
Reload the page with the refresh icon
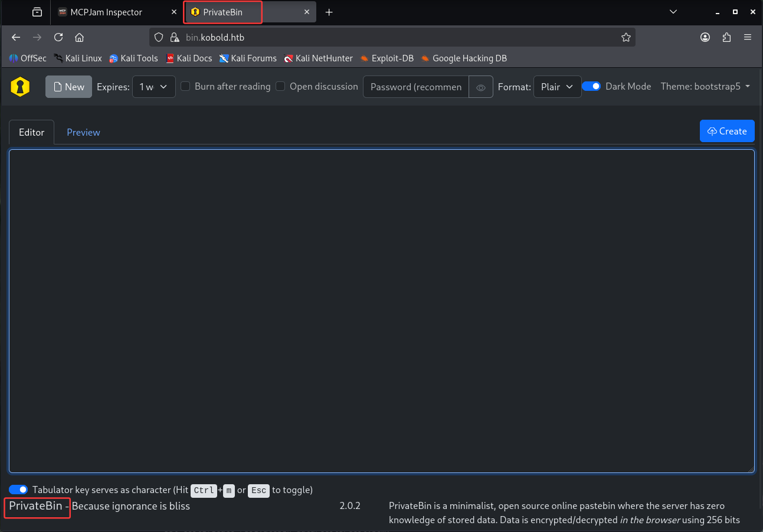(x=58, y=37)
